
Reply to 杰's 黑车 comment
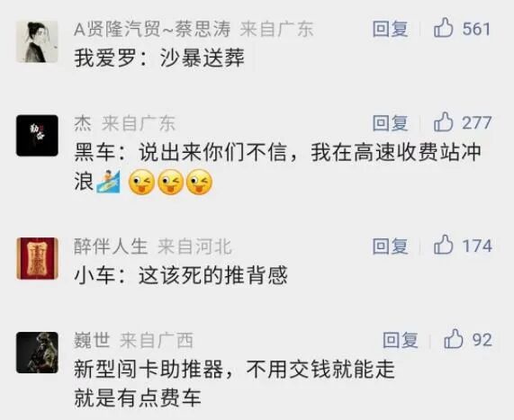[390, 123]
